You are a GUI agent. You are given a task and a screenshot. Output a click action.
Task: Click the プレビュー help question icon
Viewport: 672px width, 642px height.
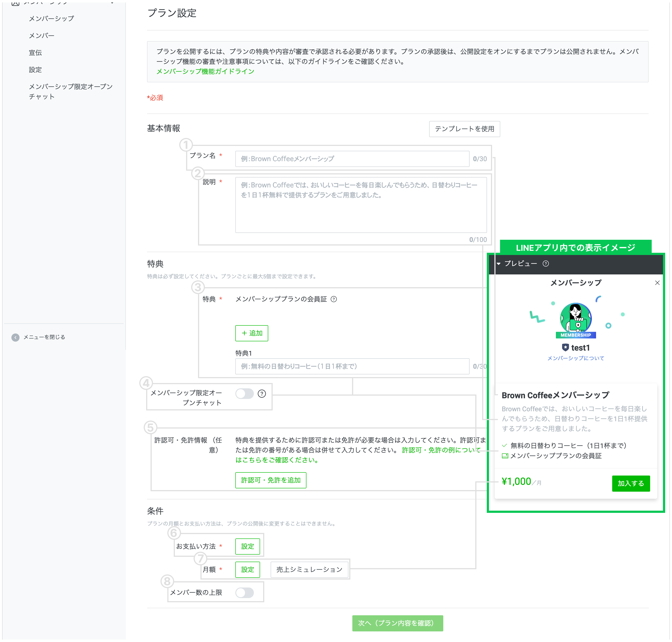[x=546, y=264]
